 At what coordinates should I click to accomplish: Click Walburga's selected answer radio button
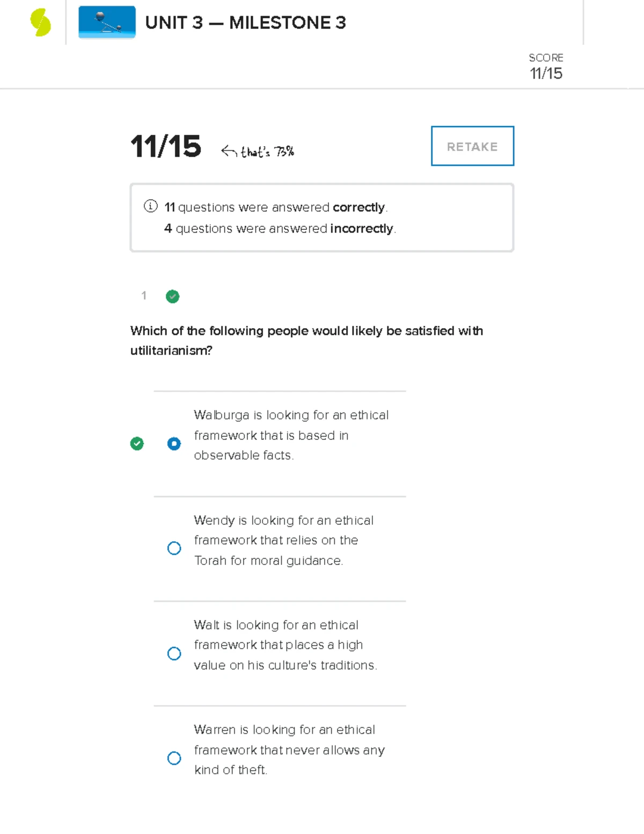click(174, 444)
